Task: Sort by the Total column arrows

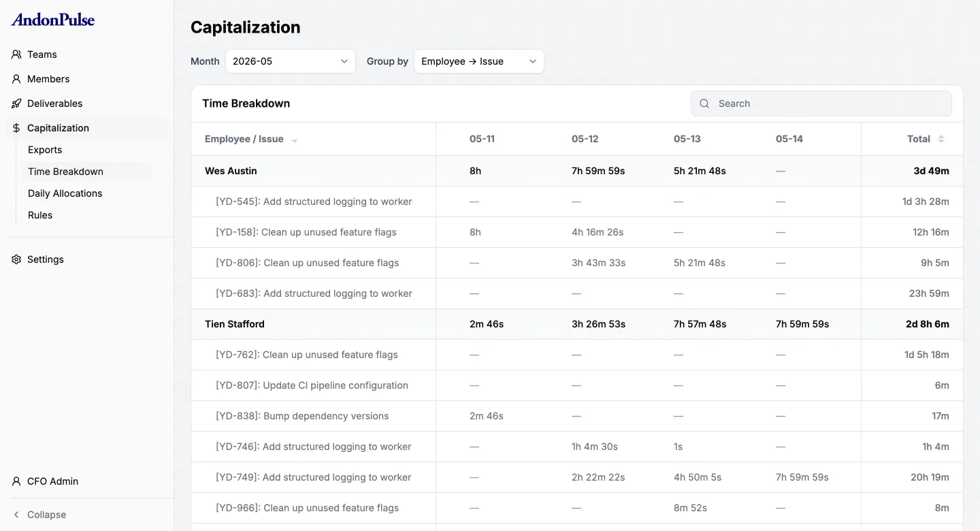Action: point(941,139)
